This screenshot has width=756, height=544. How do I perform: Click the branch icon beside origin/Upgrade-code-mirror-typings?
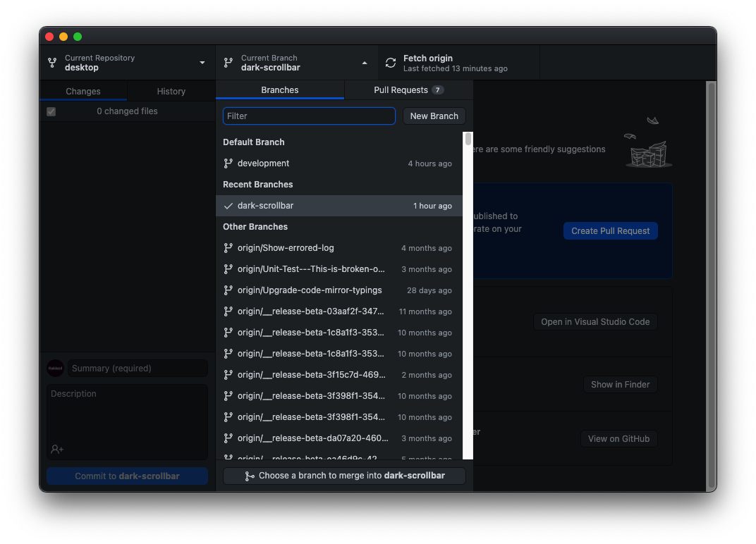point(228,290)
